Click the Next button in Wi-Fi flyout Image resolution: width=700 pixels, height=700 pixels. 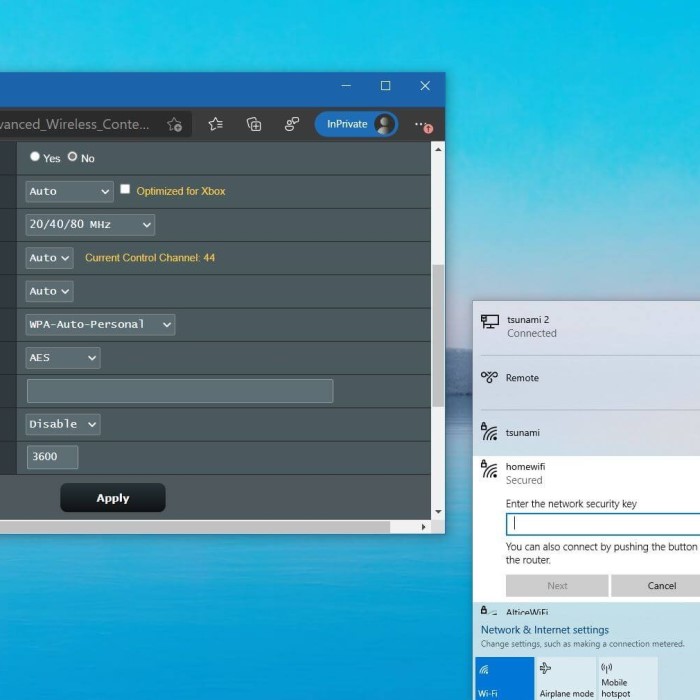557,586
